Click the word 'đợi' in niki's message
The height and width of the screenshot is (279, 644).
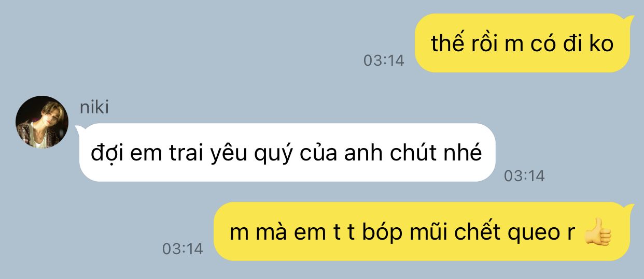105,153
